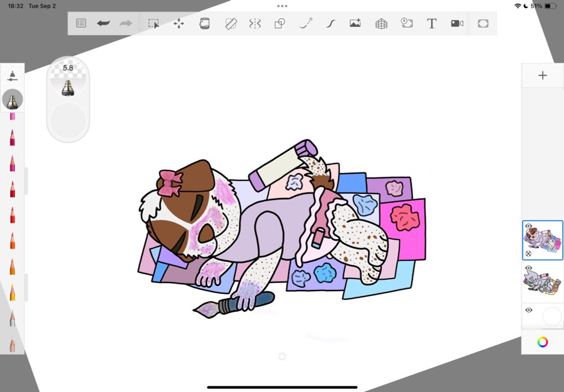Tap the battery indicator in status bar
Viewport: 564px width, 392px height.
click(550, 6)
